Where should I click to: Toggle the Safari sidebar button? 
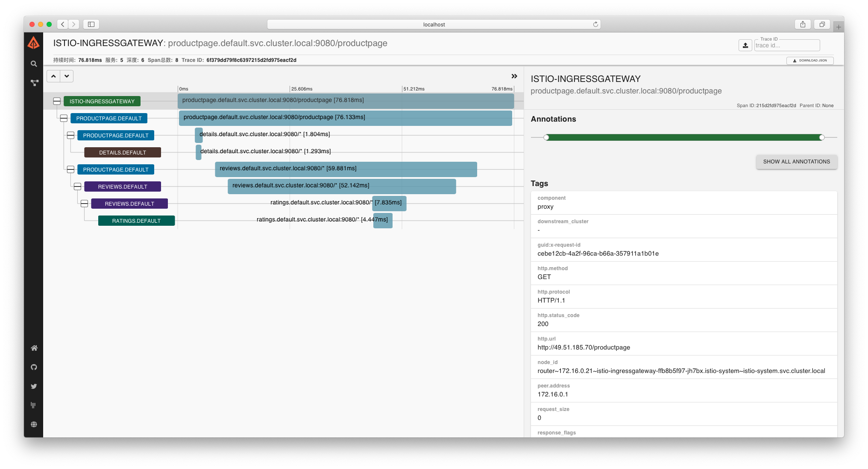click(91, 24)
